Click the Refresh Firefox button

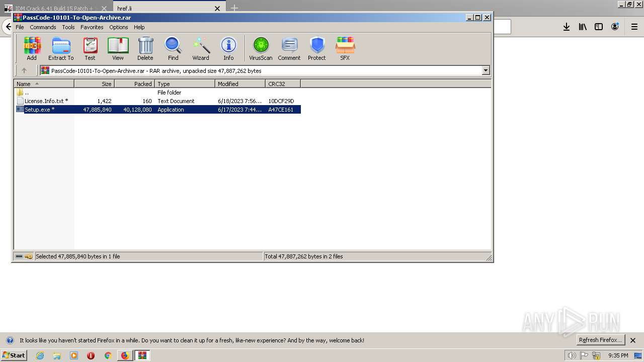(x=600, y=340)
